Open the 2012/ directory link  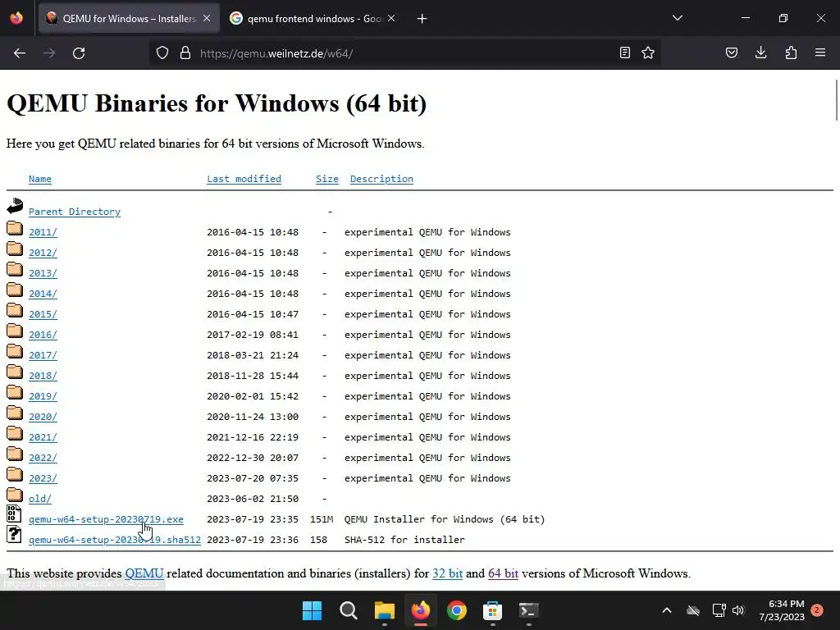point(43,253)
